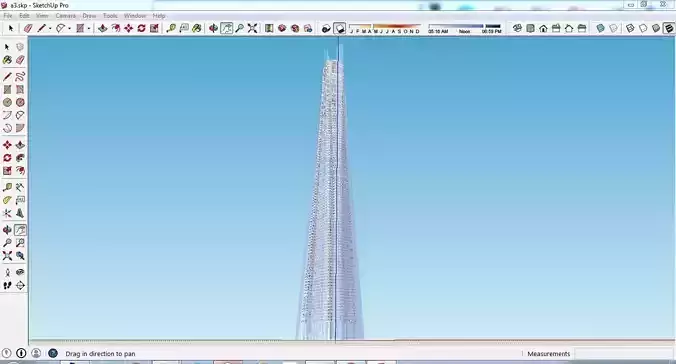Toggle Back Edges face style
Image resolution: width=676 pixels, height=364 pixels.
613,28
